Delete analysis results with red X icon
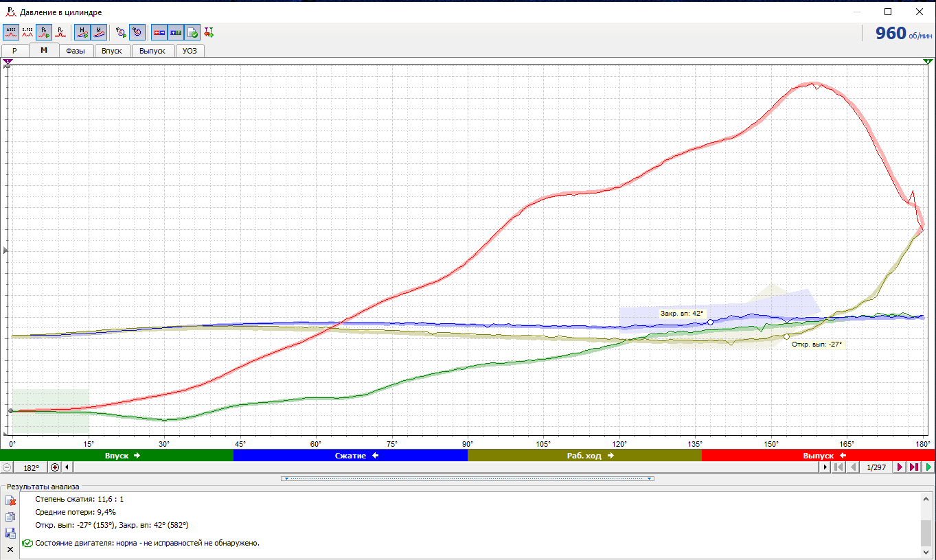Image resolution: width=936 pixels, height=560 pixels. coord(10,502)
